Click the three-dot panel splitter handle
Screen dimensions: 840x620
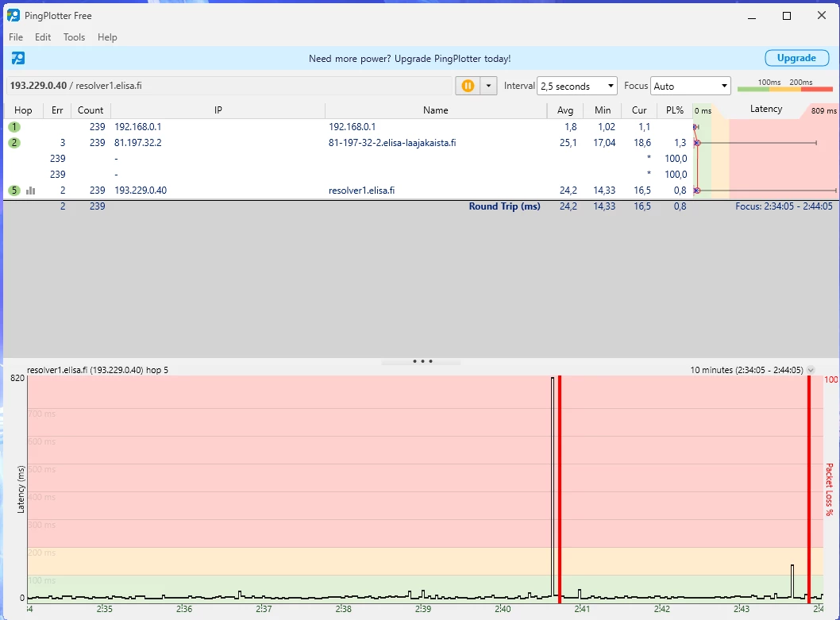click(422, 361)
